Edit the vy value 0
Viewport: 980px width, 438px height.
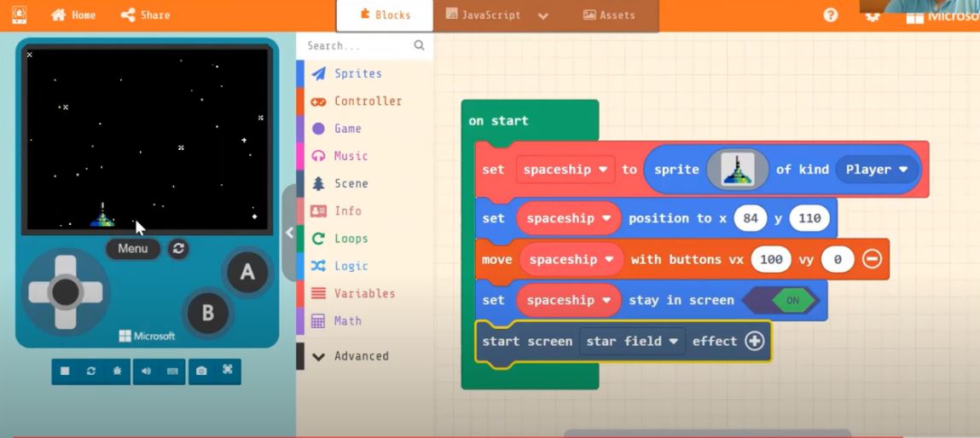click(x=837, y=259)
